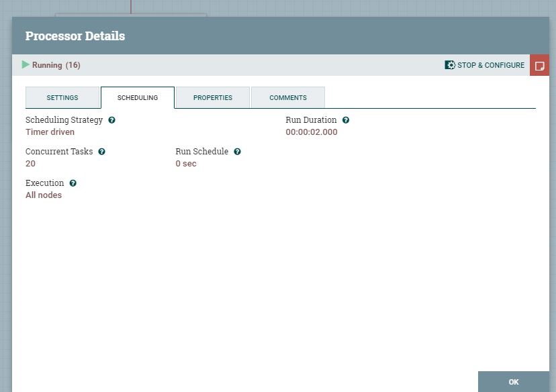Click the Processor Details dialog title
This screenshot has width=556, height=392.
point(75,36)
